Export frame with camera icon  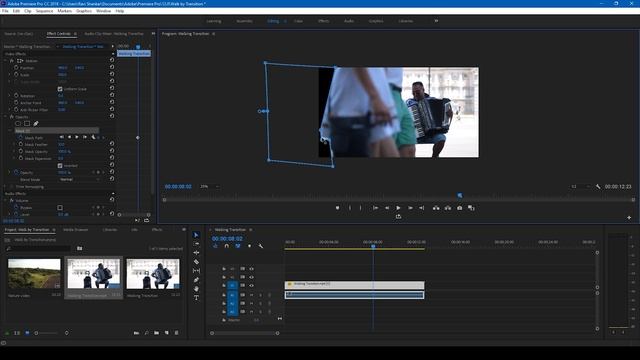(x=460, y=208)
